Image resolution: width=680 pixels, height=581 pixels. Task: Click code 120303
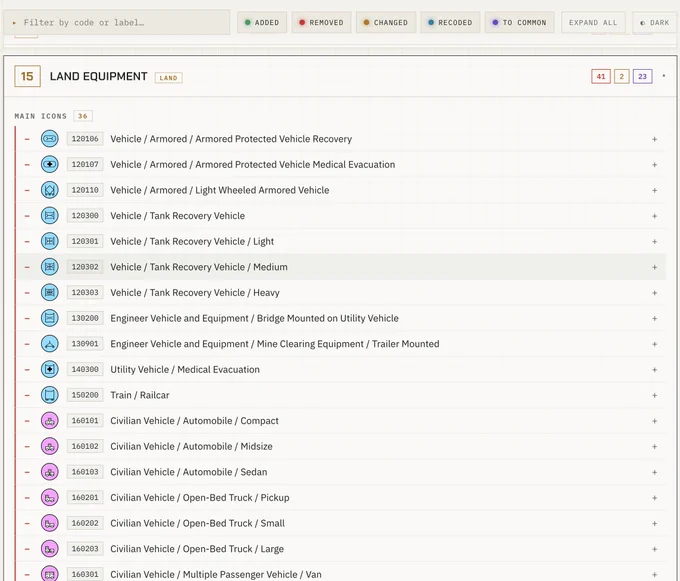[85, 292]
